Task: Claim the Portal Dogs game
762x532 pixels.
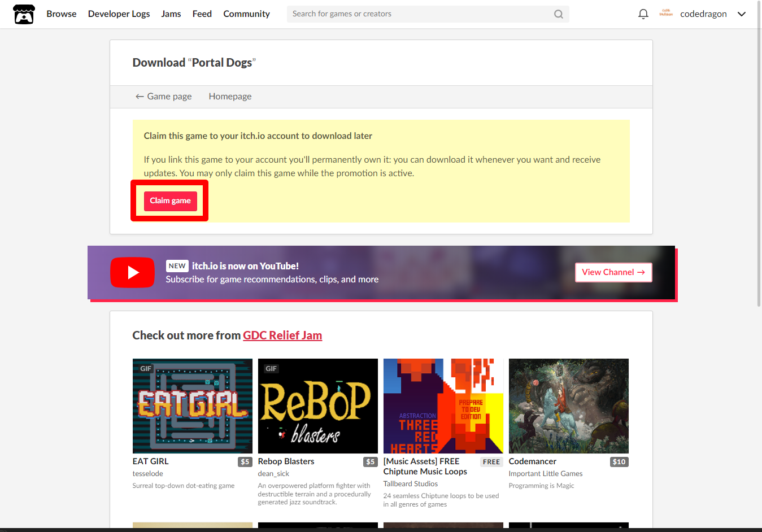Action: click(x=170, y=201)
